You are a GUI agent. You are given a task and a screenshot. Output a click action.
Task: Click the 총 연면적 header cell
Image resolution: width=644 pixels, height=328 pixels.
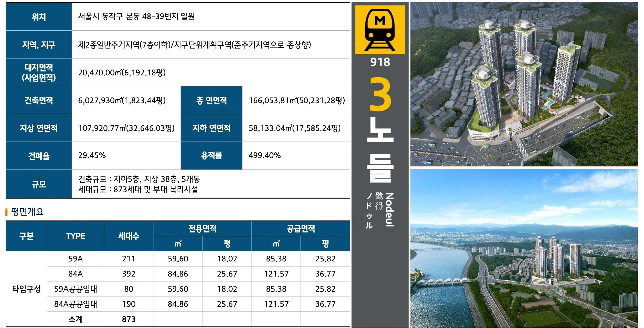[x=212, y=100]
